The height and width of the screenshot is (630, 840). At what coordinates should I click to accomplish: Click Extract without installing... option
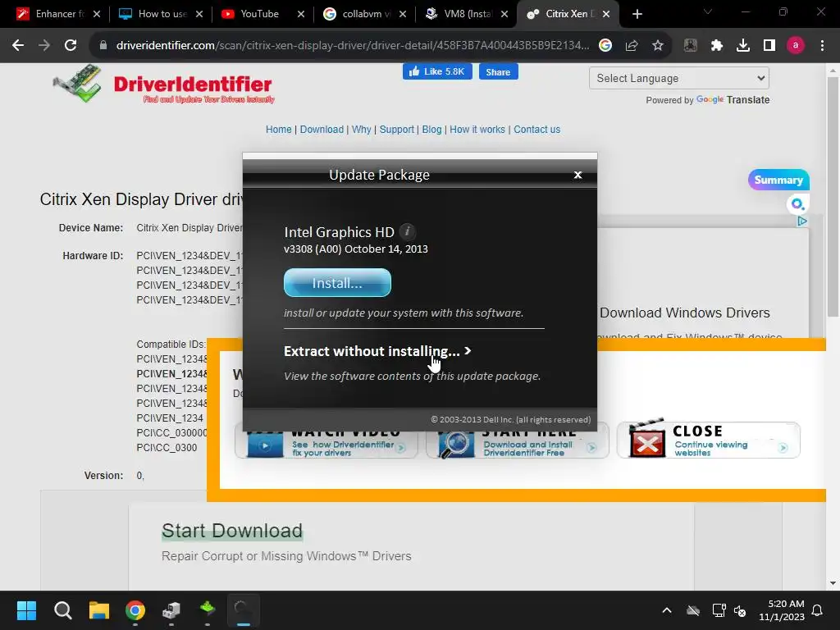[377, 351]
